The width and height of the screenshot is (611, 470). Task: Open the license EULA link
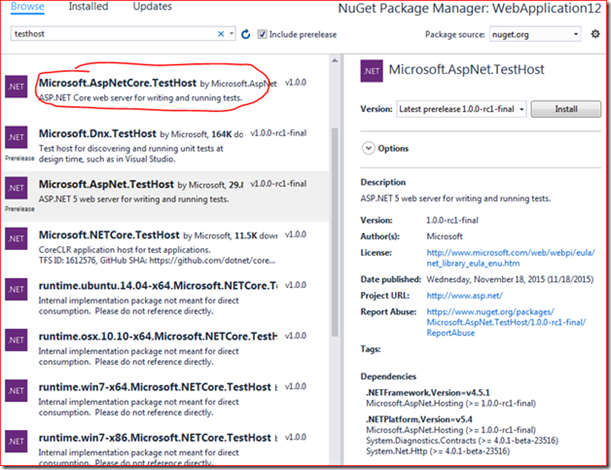tap(510, 258)
